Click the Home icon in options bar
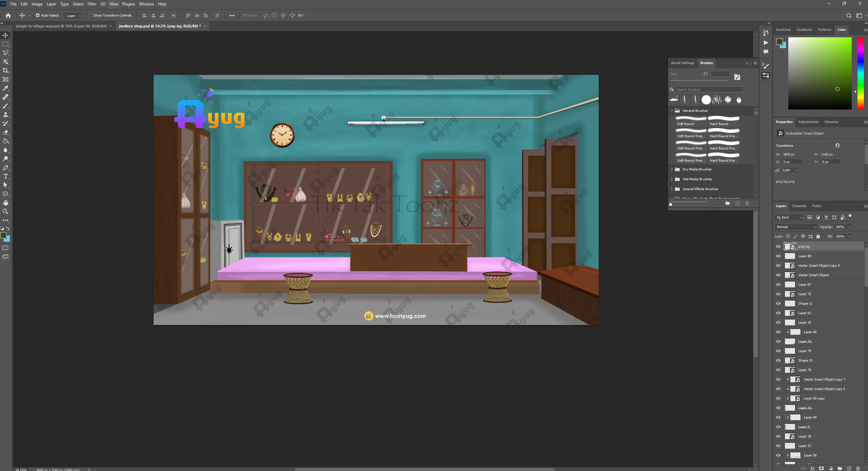Viewport: 868px width, 471px height. pos(8,16)
